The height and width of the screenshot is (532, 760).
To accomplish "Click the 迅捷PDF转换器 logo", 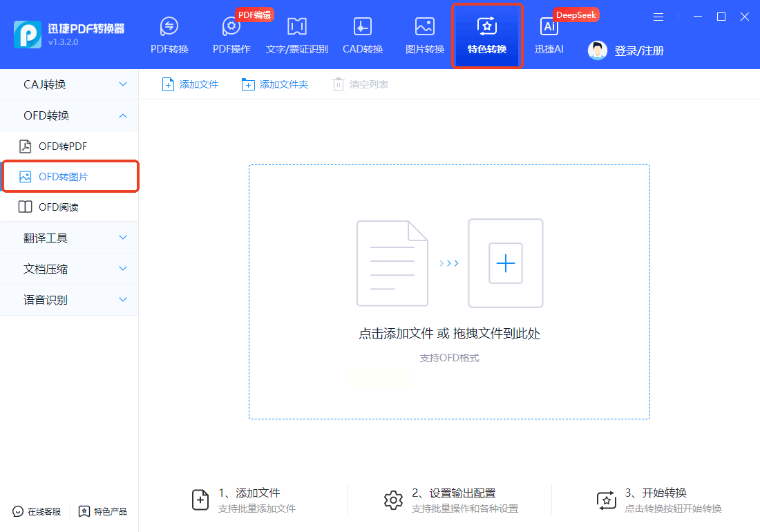I will 28,35.
